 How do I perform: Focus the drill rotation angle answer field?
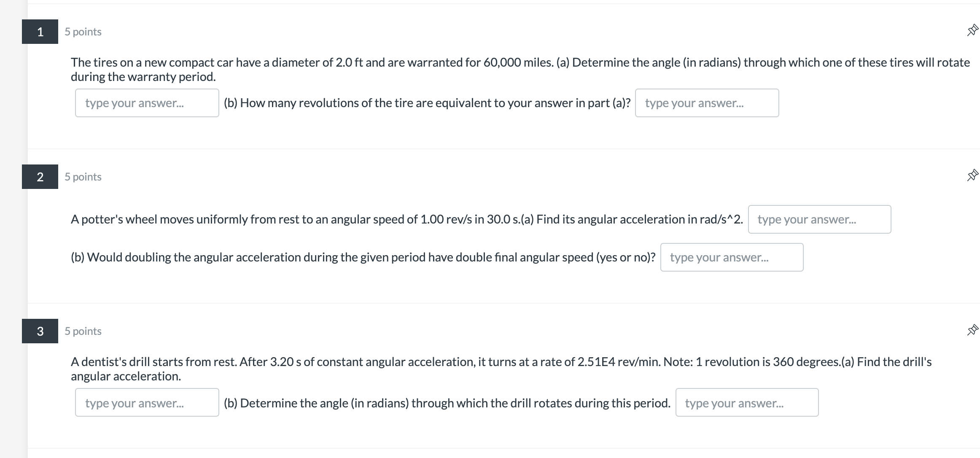[x=747, y=403]
